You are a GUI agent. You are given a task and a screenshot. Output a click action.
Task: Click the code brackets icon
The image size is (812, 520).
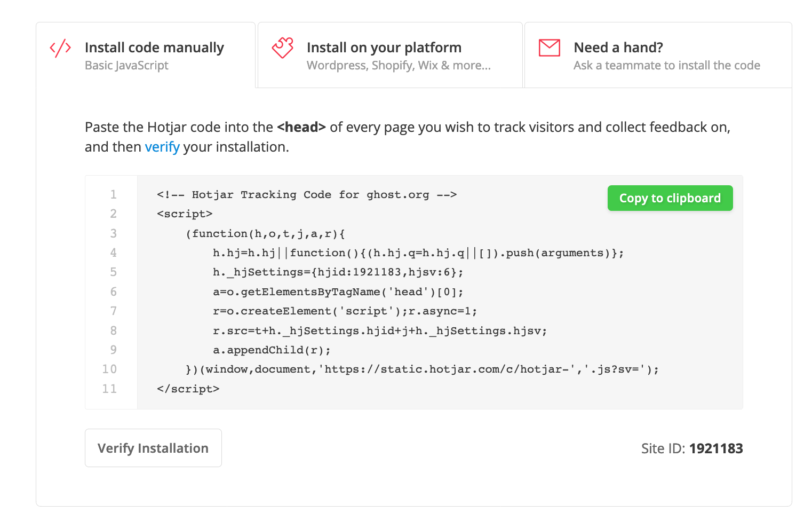60,48
